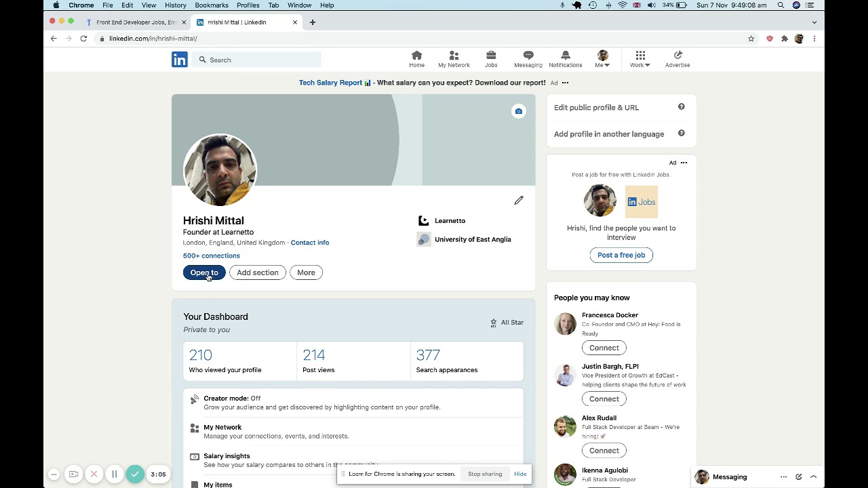Finish Loom recording with checkmark button
The image size is (868, 488).
coord(135,474)
